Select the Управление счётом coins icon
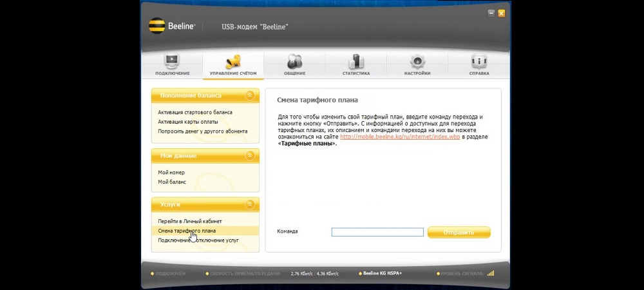The width and height of the screenshot is (644, 290). 233,61
